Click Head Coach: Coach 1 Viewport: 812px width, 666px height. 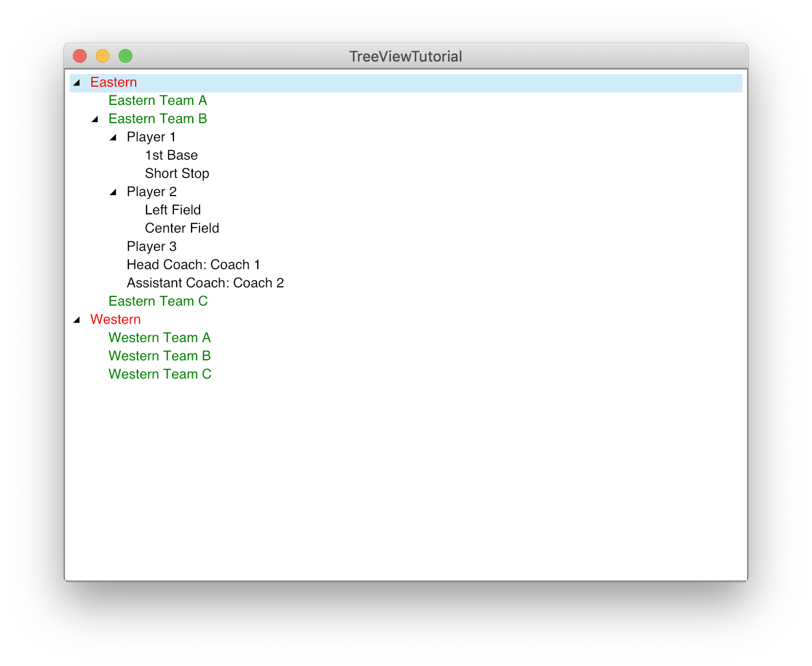193,265
